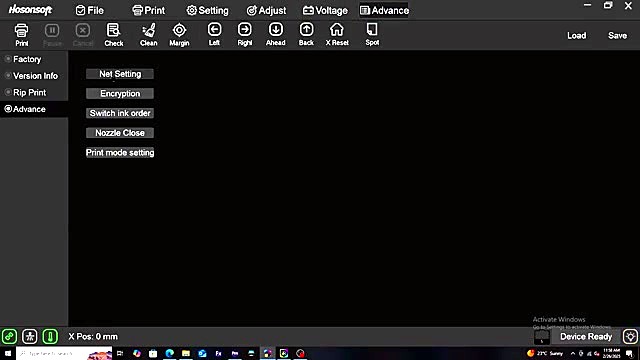Move carriage Left with arrow icon
The height and width of the screenshot is (360, 640).
[x=214, y=34]
